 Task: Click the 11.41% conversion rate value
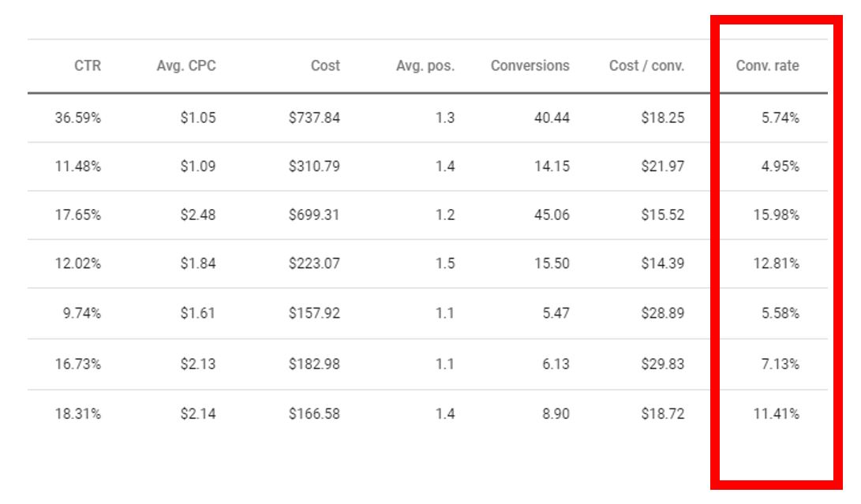point(776,414)
